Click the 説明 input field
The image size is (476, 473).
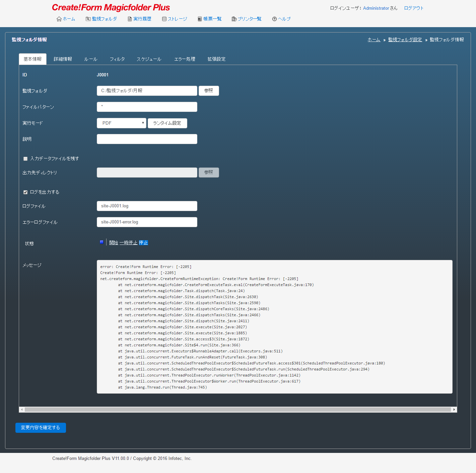click(147, 139)
